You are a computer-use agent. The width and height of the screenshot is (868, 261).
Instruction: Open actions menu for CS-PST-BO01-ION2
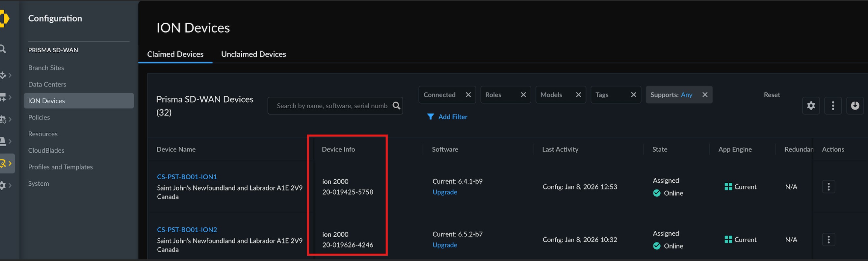[828, 240]
